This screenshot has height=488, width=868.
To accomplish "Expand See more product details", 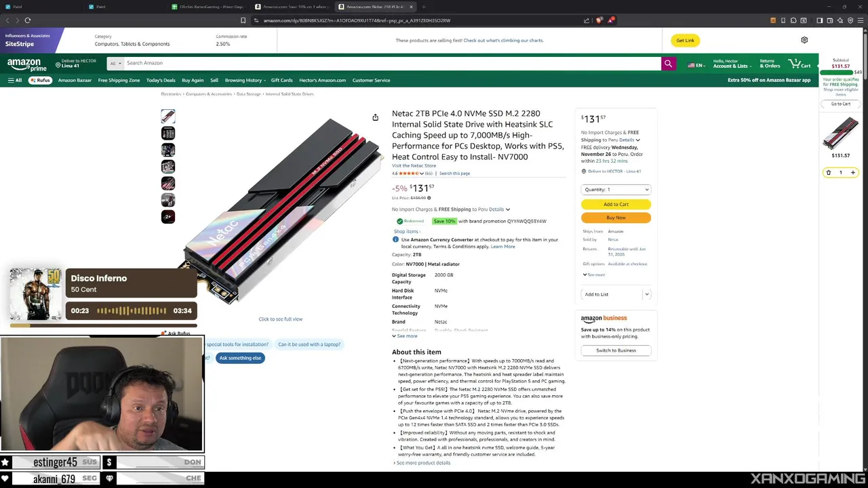I will (422, 463).
